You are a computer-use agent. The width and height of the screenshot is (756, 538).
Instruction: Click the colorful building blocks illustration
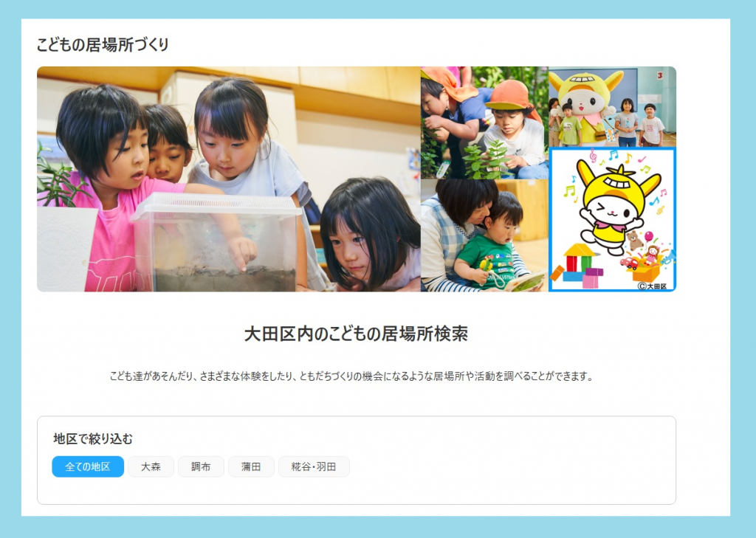point(578,266)
